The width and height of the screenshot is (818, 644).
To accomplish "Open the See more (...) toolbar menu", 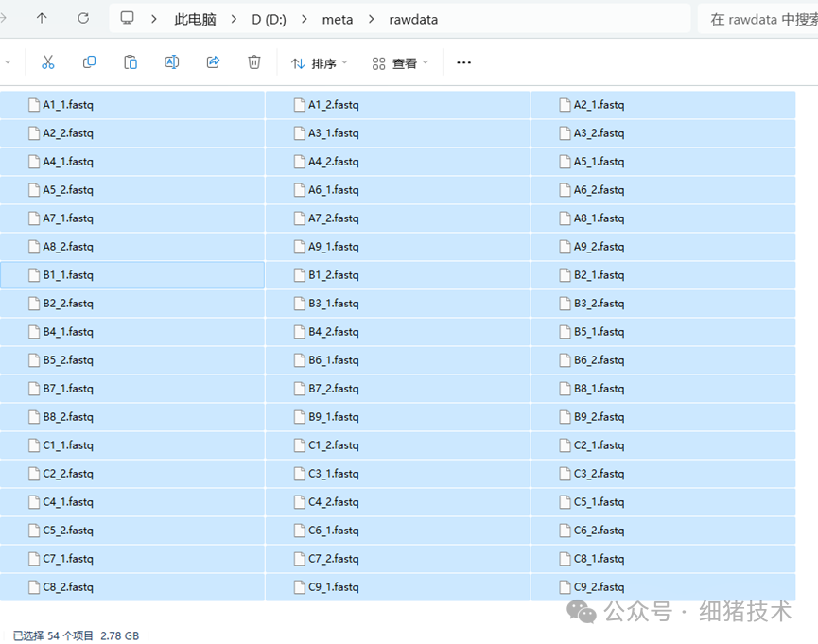I will [462, 62].
